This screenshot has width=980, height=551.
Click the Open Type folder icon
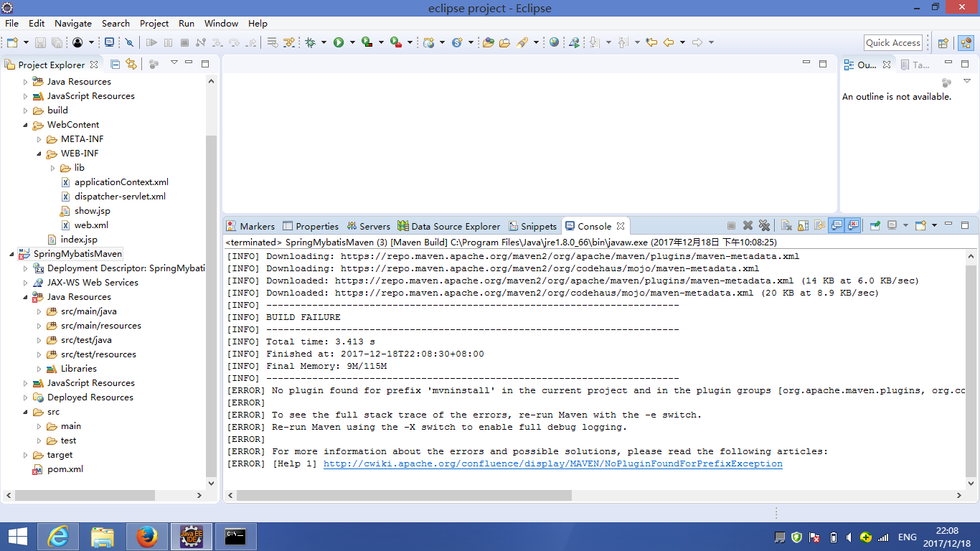tap(488, 43)
